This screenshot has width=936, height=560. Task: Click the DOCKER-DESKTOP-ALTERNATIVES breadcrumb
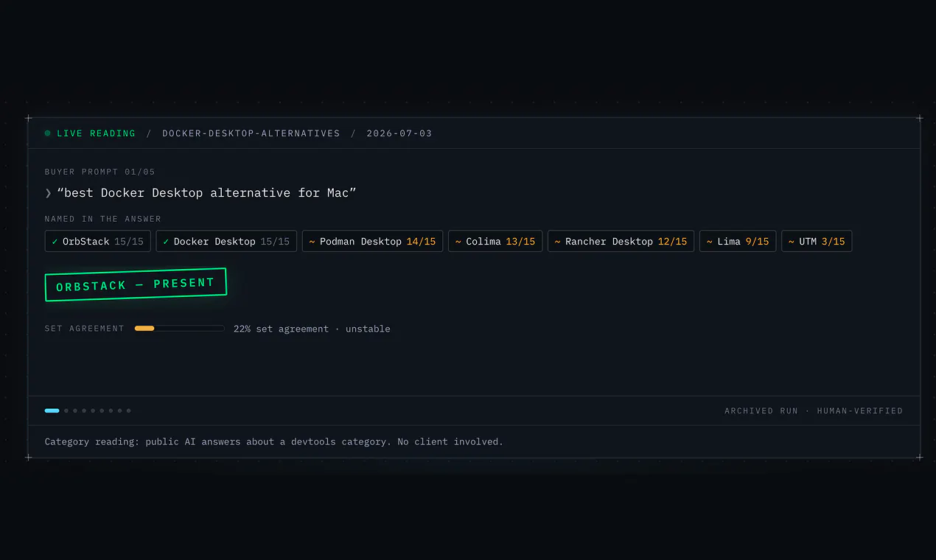point(251,133)
